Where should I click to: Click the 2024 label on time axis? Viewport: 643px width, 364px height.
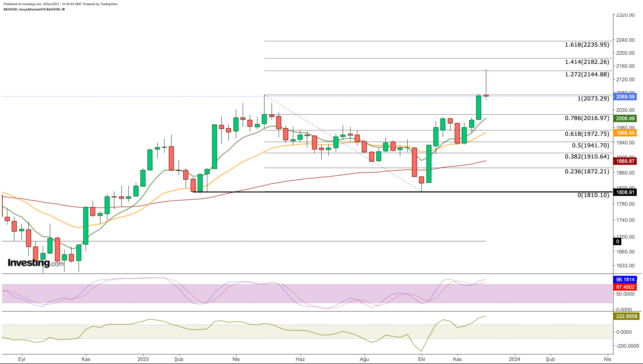(x=514, y=359)
